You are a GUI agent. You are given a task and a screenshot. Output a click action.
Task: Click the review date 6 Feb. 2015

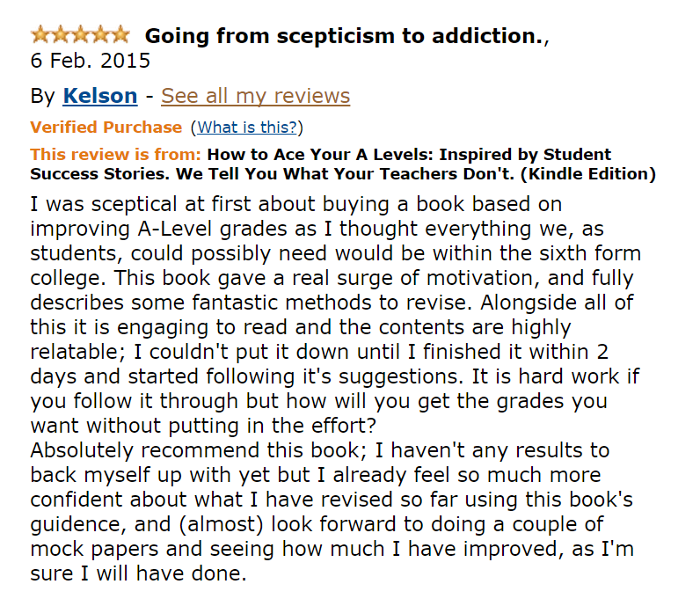tap(90, 62)
